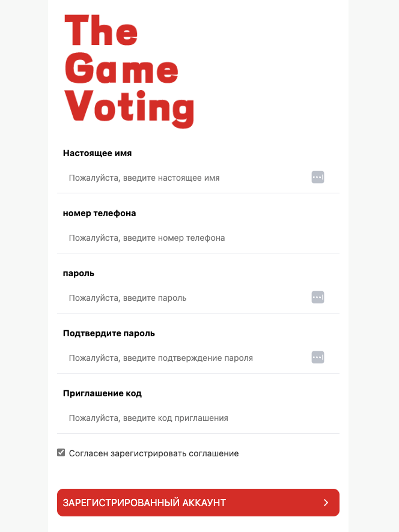The height and width of the screenshot is (532, 399).
Task: Click the "Приглашение код" field label
Action: (x=102, y=393)
